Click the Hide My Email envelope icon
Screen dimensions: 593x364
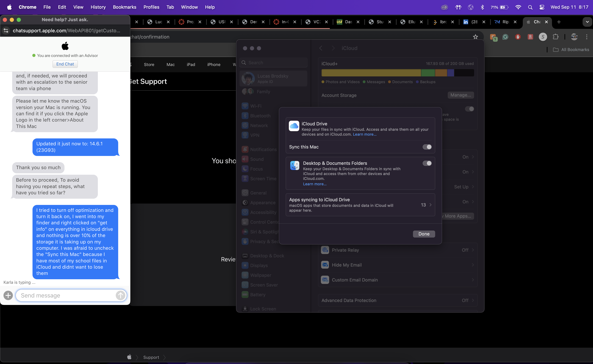point(325,265)
